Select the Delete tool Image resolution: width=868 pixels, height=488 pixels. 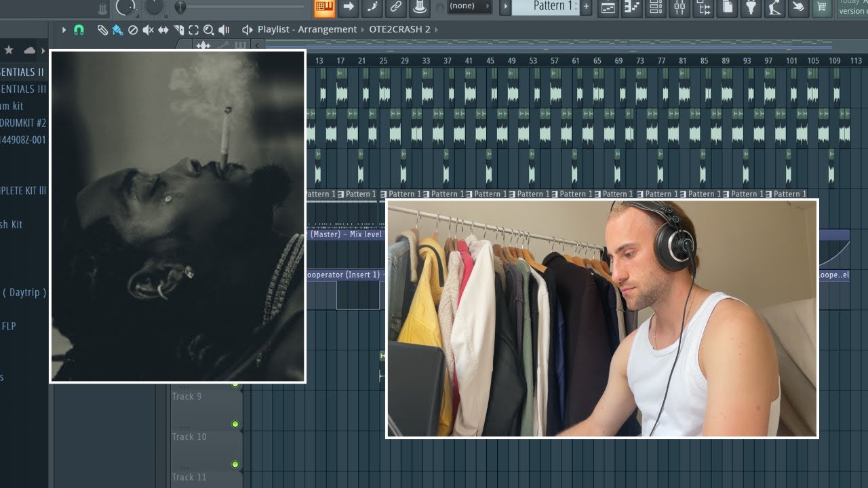(133, 30)
